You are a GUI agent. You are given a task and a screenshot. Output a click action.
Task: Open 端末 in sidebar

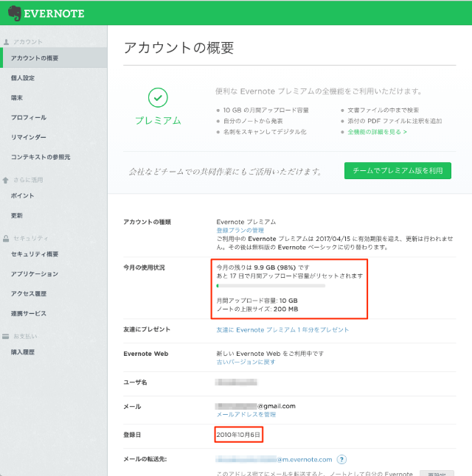[17, 98]
